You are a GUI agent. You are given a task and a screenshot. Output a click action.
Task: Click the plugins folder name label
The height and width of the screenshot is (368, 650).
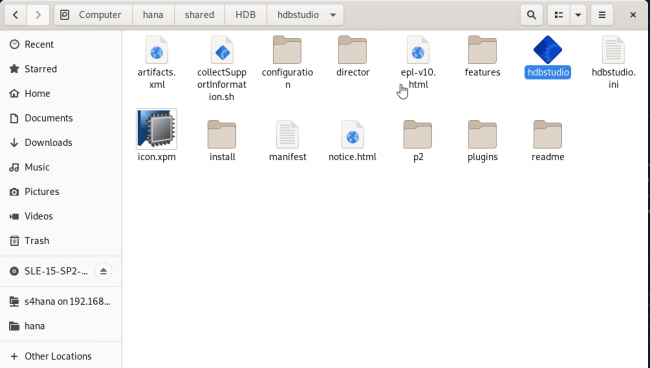(x=483, y=157)
